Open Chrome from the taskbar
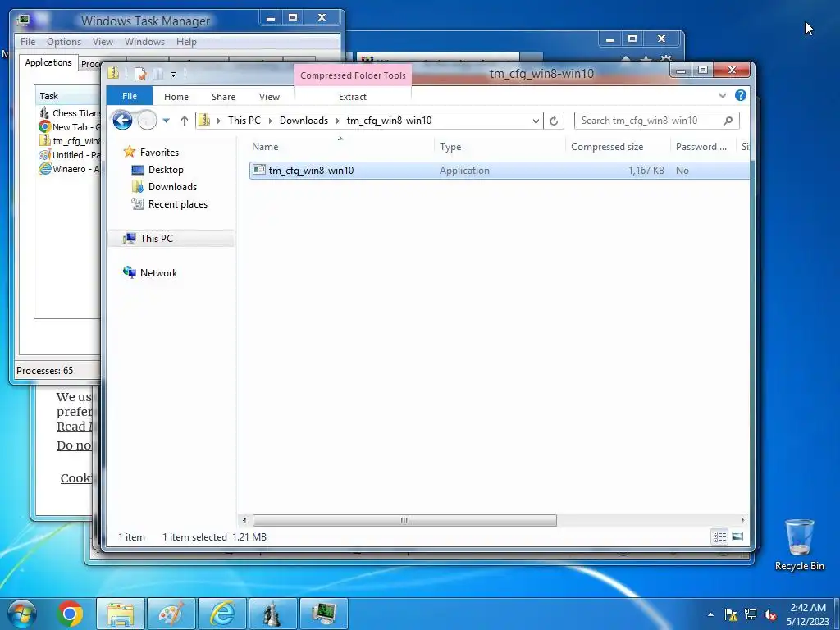840x630 pixels. pos(71,614)
